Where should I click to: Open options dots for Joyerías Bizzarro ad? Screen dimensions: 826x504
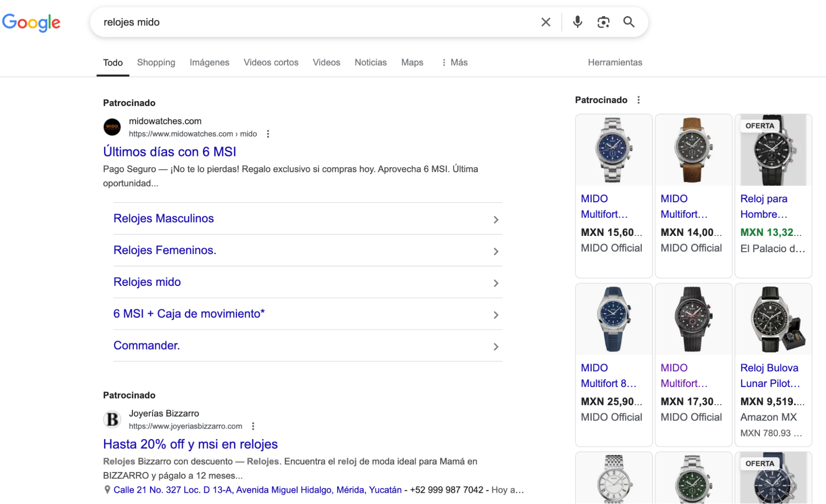pyautogui.click(x=253, y=426)
